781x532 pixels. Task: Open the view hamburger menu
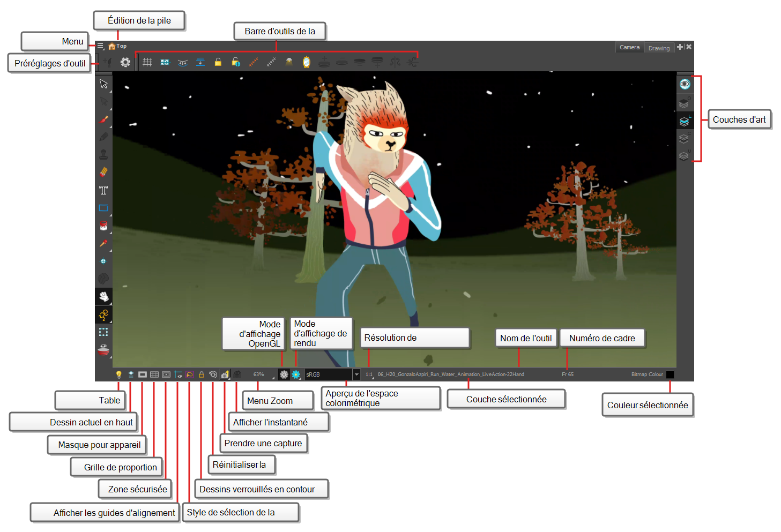point(100,47)
